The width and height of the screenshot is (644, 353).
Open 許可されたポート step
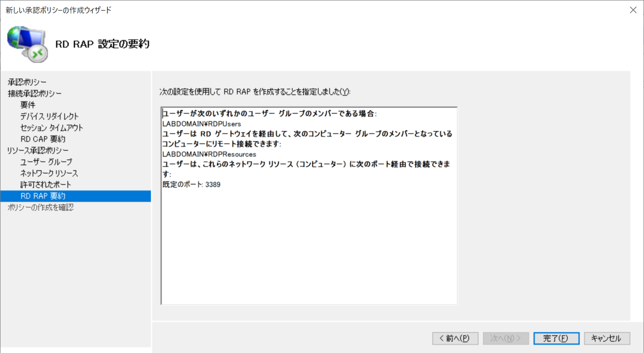(45, 185)
